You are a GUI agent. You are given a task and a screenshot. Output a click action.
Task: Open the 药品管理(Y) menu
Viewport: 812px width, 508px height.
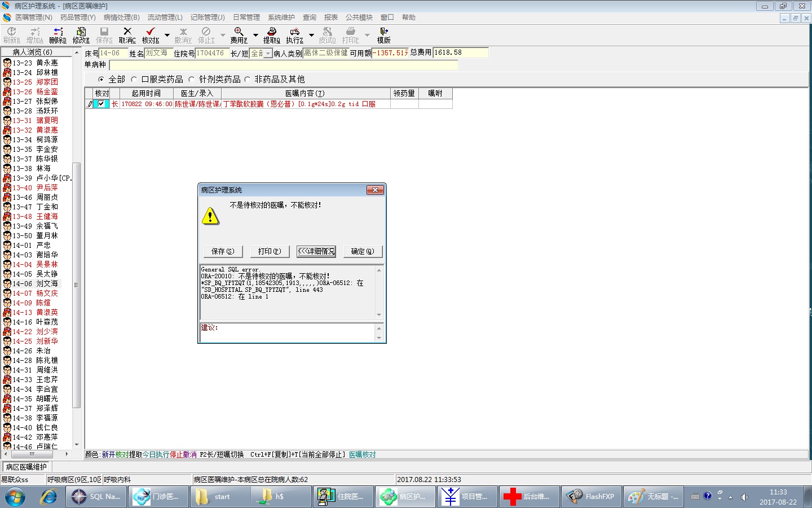click(78, 17)
